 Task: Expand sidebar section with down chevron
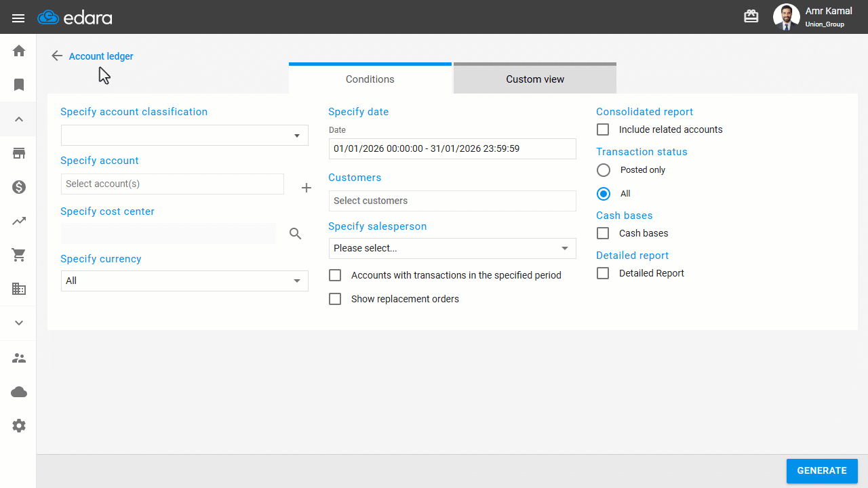tap(19, 323)
